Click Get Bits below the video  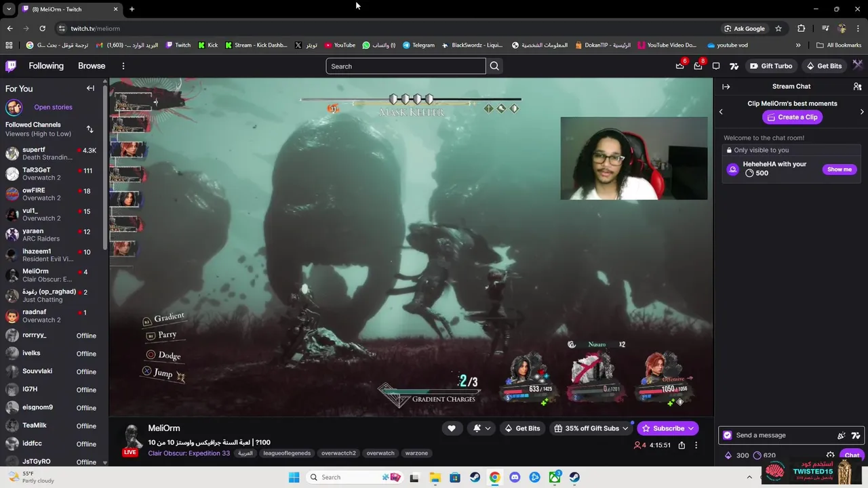tap(522, 428)
